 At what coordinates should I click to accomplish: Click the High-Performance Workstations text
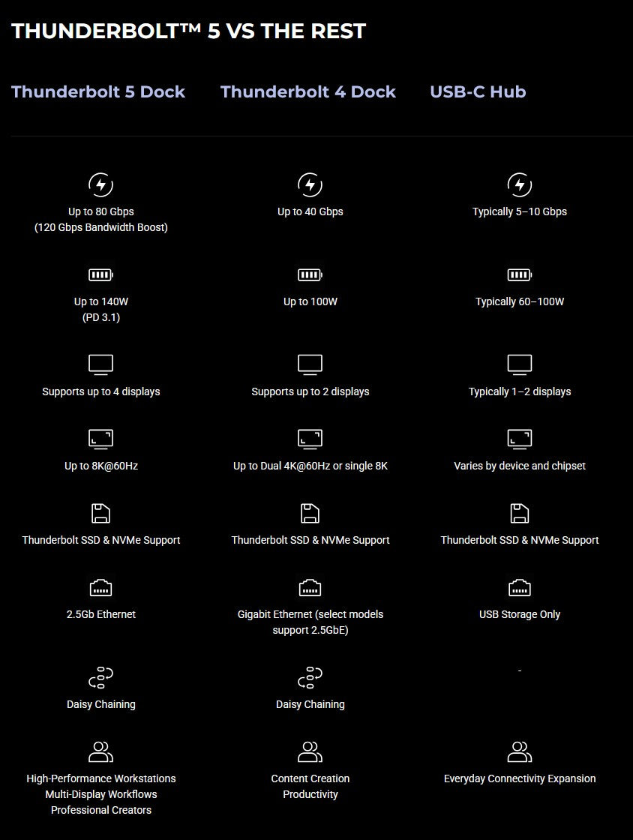(100, 779)
